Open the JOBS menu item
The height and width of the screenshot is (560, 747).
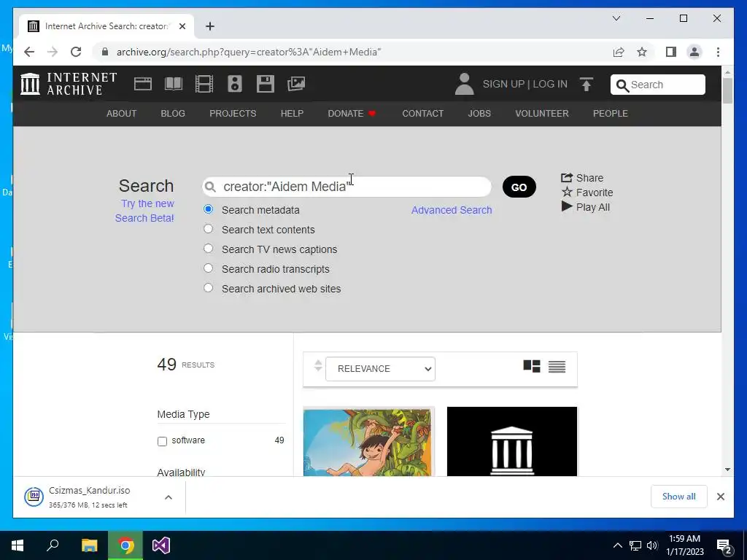pos(479,113)
